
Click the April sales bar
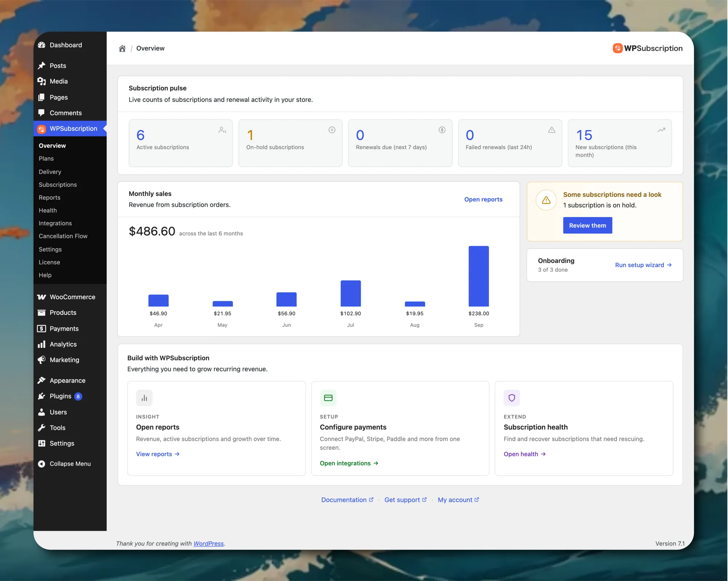coord(158,300)
